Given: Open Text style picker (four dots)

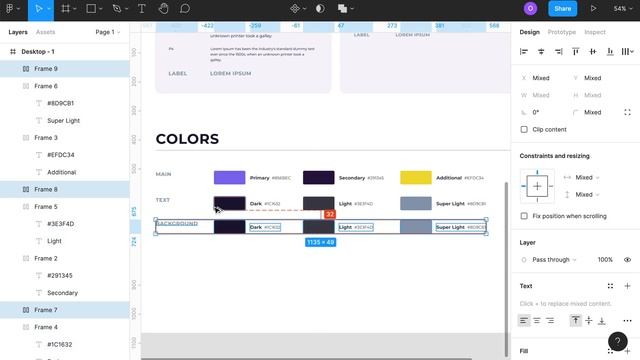Looking at the screenshot, I should click(610, 286).
